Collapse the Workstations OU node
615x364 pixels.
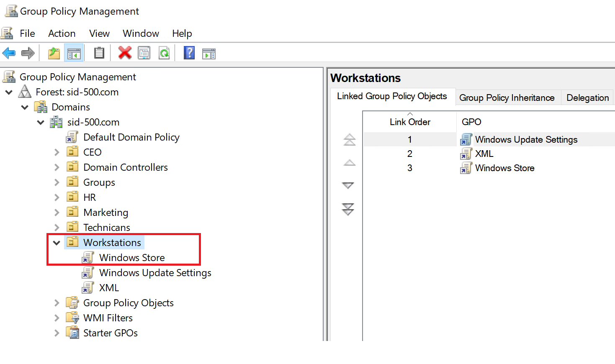57,243
